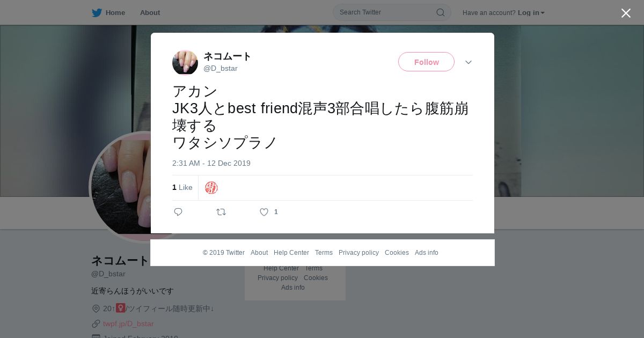644x338 pixels.
Task: Open the About tab in top navigation
Action: coord(150,13)
